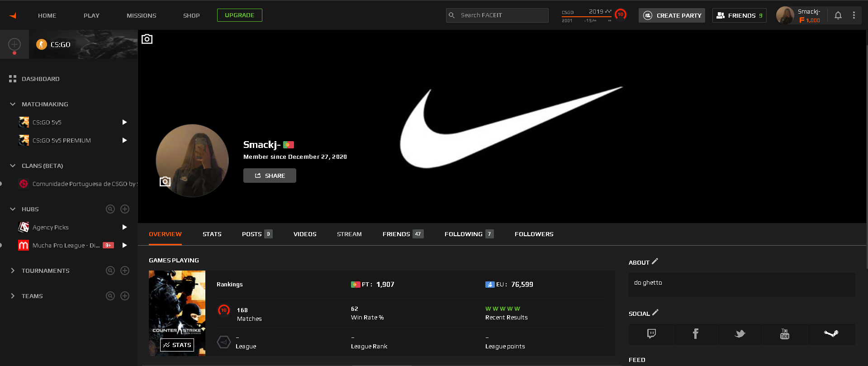Click the Mucha Pro League hub icon
This screenshot has height=366, width=868.
pos(24,245)
